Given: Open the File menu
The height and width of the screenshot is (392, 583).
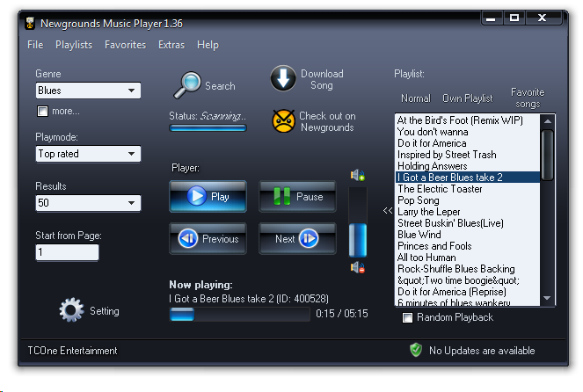Looking at the screenshot, I should tap(35, 45).
